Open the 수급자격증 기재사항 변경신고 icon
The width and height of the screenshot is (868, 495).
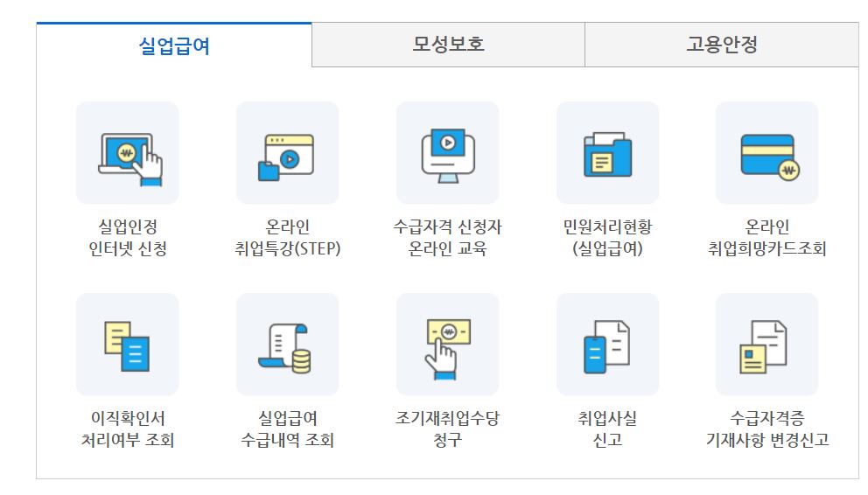(x=766, y=345)
